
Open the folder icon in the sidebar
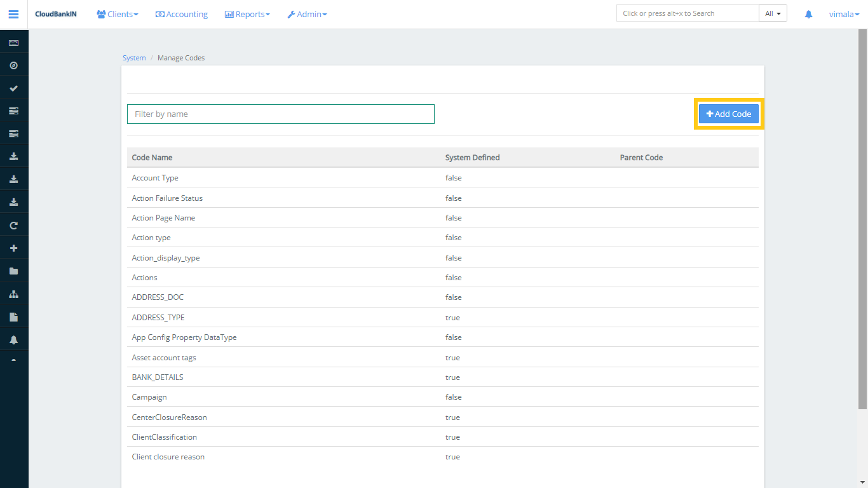14,271
